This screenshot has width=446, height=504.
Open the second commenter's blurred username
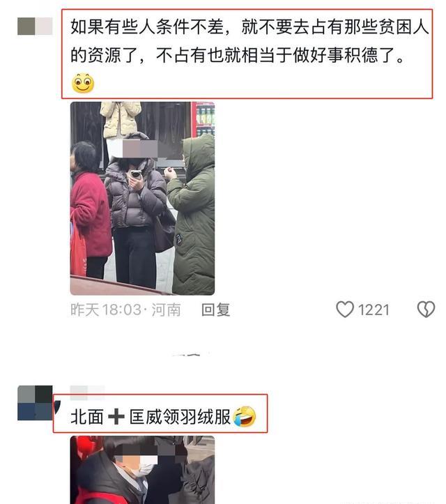click(x=87, y=392)
